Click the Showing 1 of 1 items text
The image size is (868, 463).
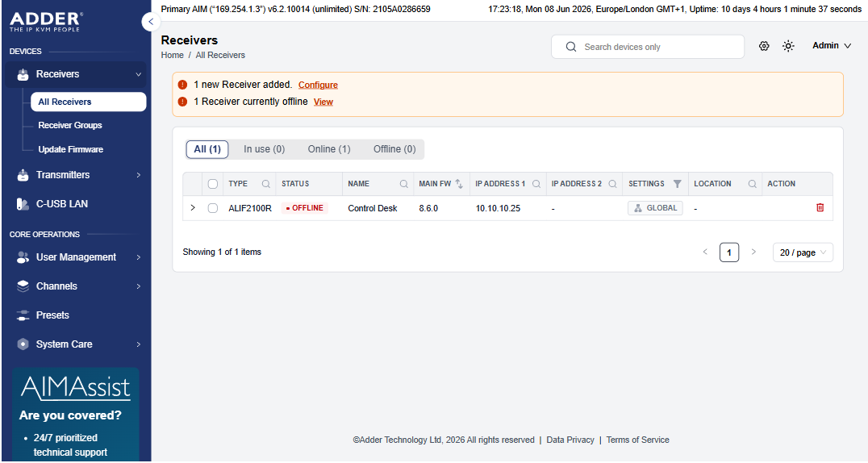click(222, 252)
